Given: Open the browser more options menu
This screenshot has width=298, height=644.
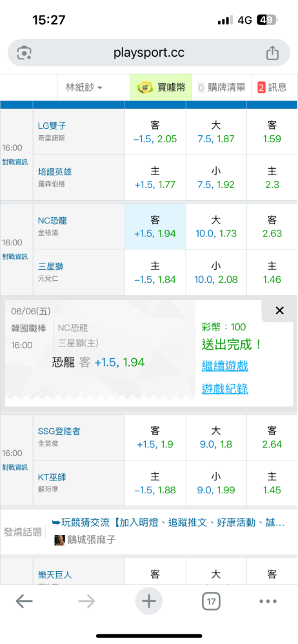Looking at the screenshot, I should tap(268, 601).
